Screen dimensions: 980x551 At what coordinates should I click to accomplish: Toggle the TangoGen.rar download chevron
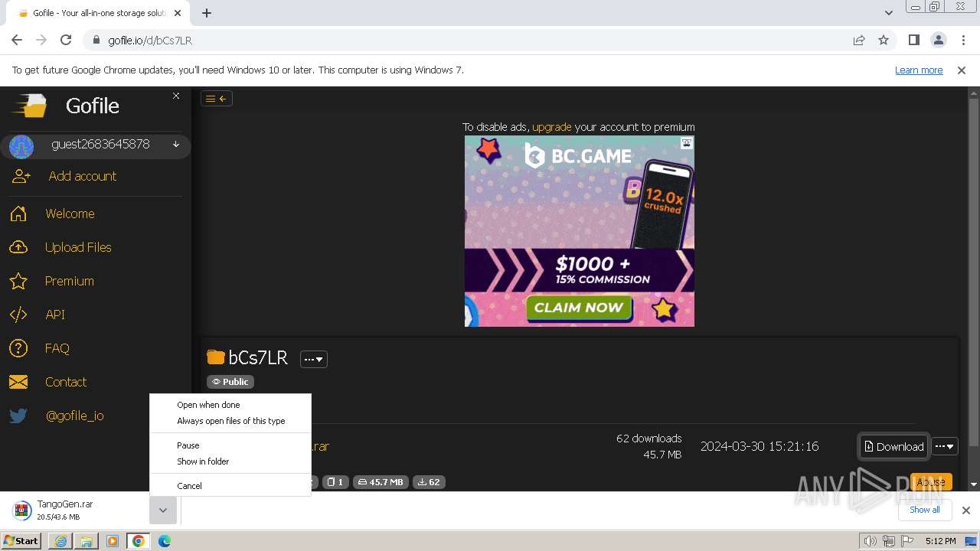(163, 510)
